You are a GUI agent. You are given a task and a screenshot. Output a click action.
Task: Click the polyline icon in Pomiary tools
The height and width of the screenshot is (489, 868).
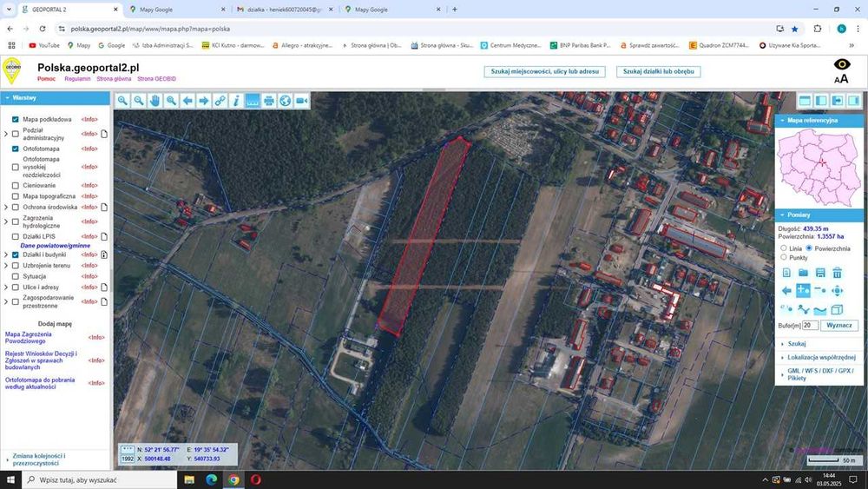[x=803, y=309]
